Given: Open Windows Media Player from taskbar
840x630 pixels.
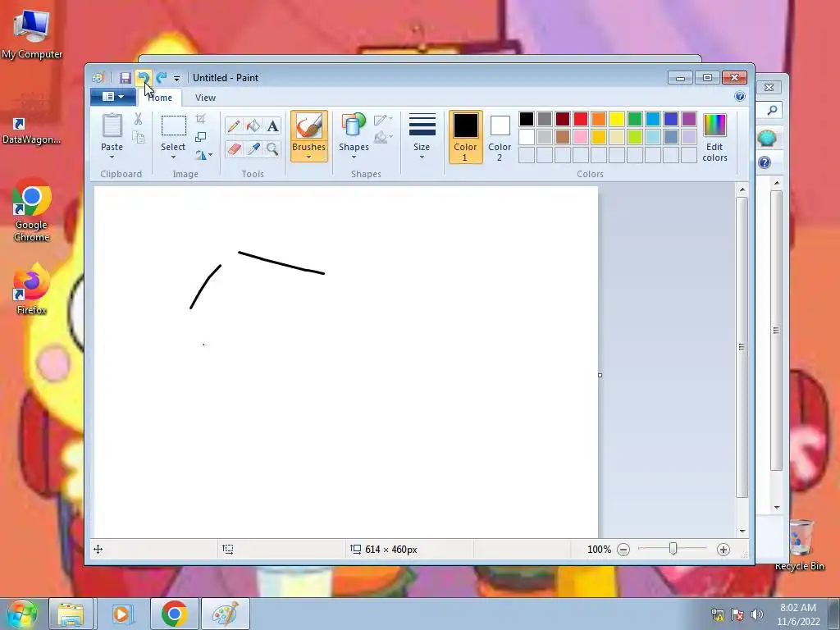Looking at the screenshot, I should [121, 614].
